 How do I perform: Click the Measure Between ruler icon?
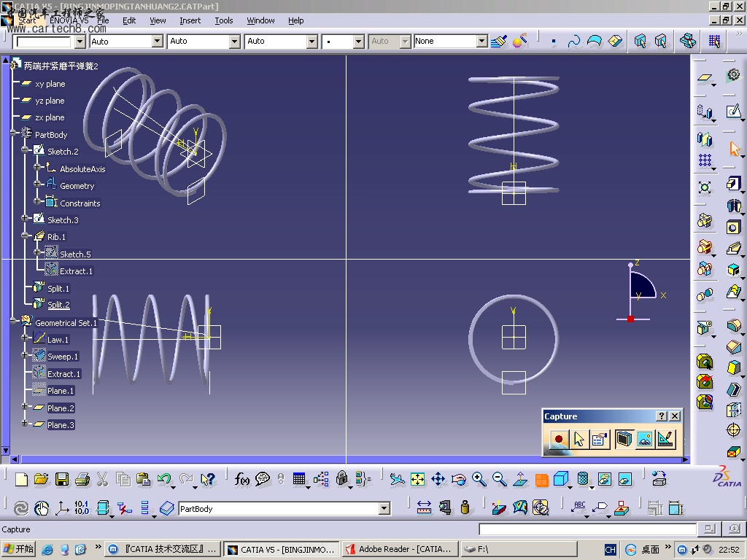[424, 508]
